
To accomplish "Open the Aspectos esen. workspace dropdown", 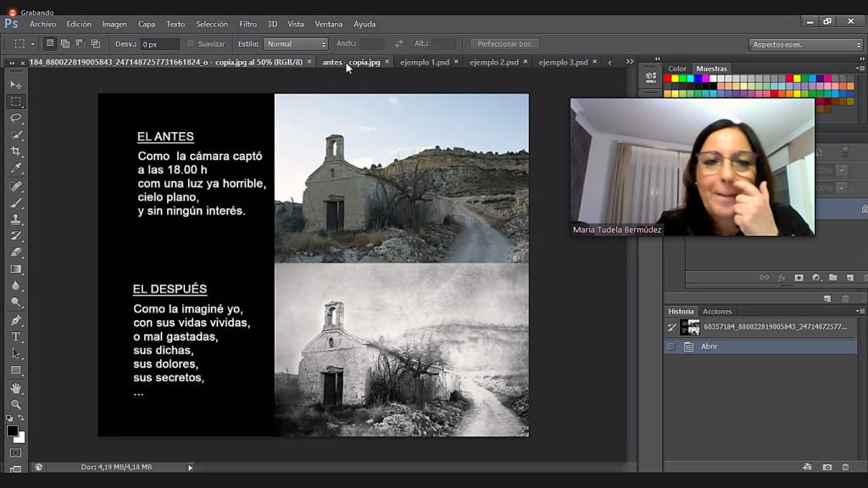I will coord(805,44).
